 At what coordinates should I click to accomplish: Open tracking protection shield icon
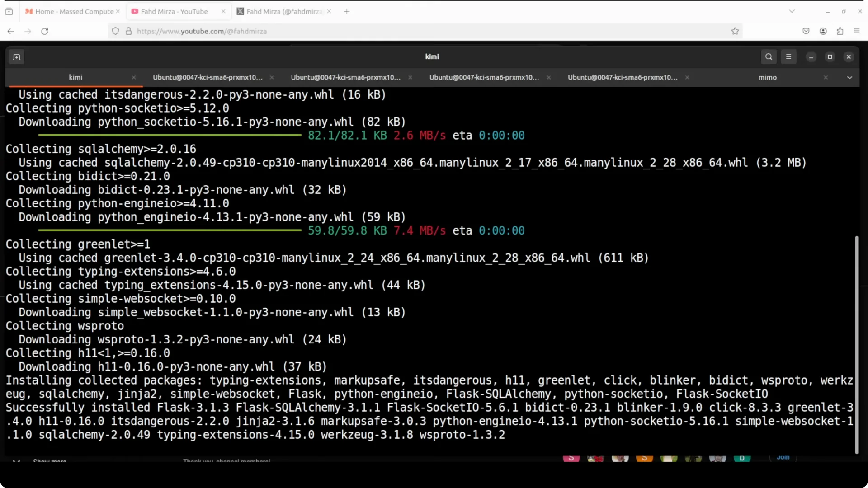coord(116,31)
